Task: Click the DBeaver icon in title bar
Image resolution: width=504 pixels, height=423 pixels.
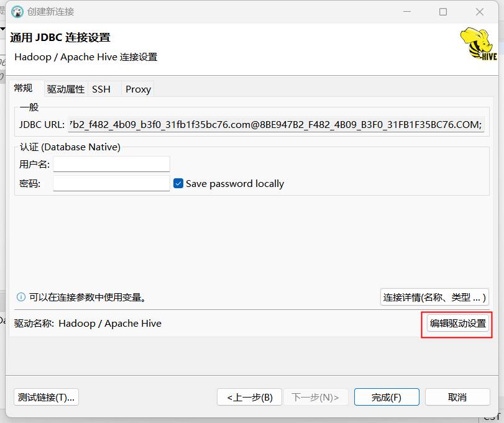Action: point(17,12)
